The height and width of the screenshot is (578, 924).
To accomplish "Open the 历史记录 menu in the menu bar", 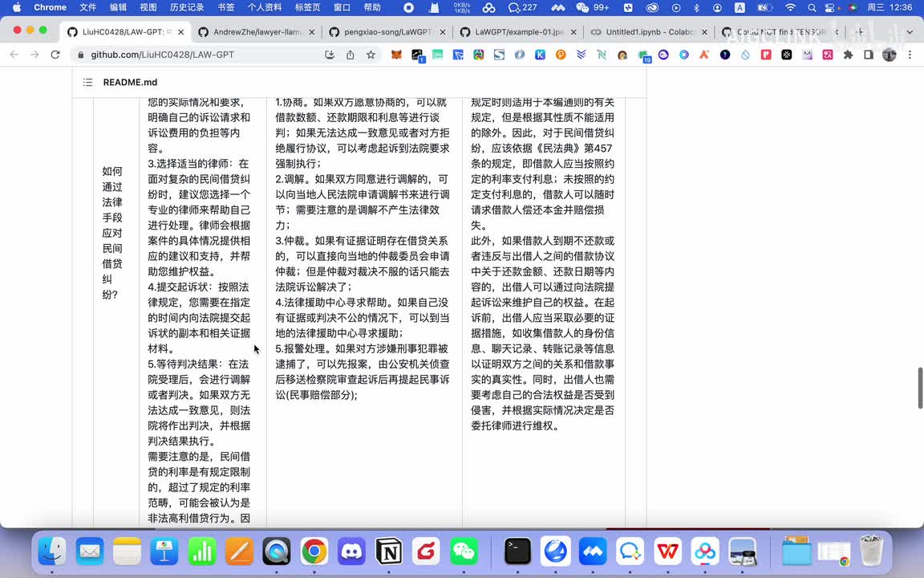I will (187, 7).
